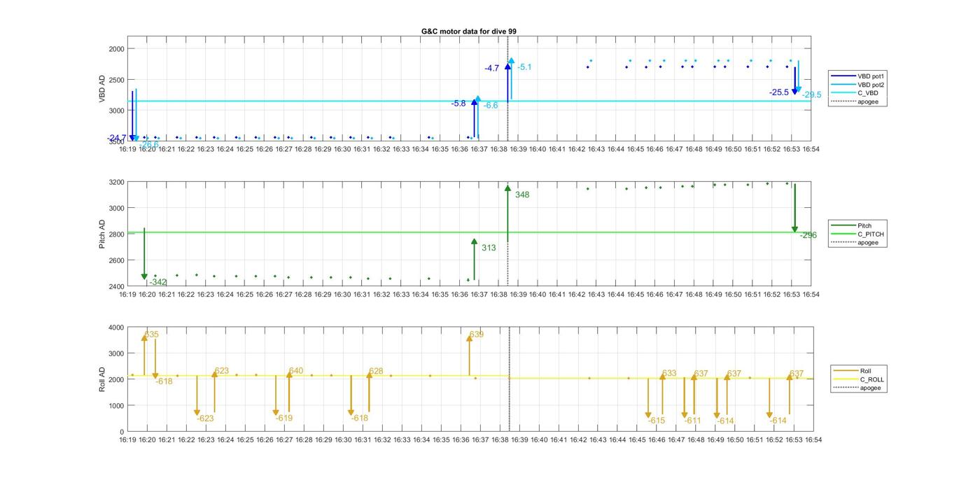This screenshot has width=980, height=485.
Task: Click the yellow C_ROLL legend line sample
Action: [x=845, y=379]
